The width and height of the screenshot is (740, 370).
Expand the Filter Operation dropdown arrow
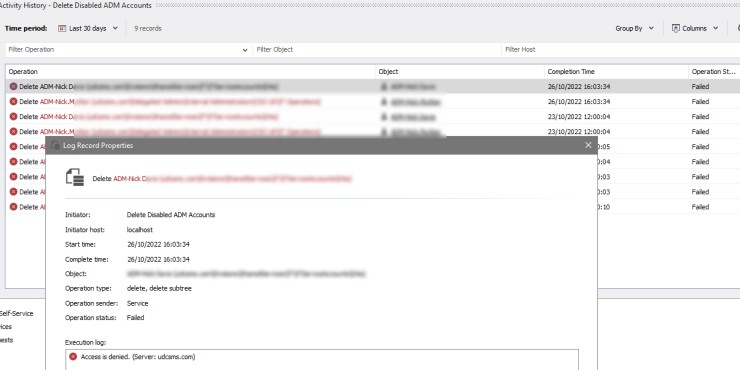(x=245, y=50)
